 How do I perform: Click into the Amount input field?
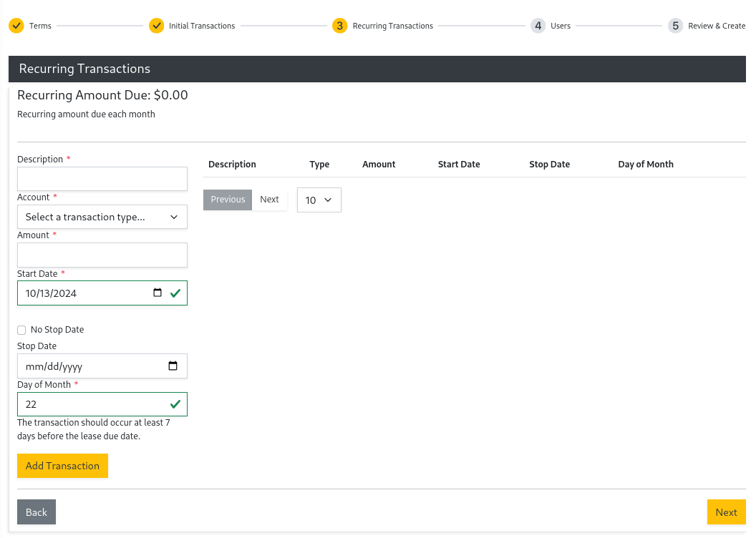click(x=102, y=255)
